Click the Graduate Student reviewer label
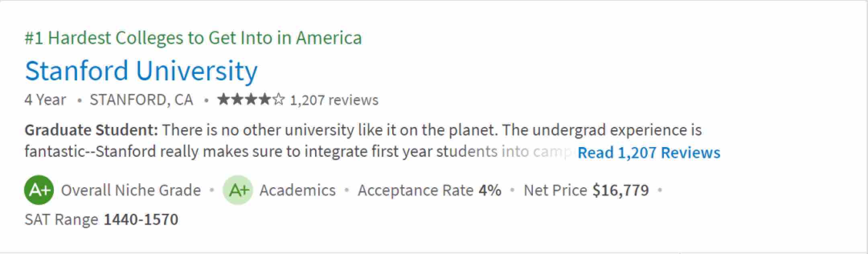 tap(91, 130)
